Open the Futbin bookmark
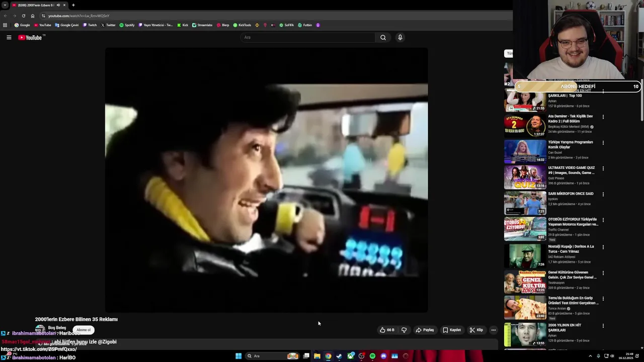Screen dimensions: 644x362 click(x=305, y=25)
